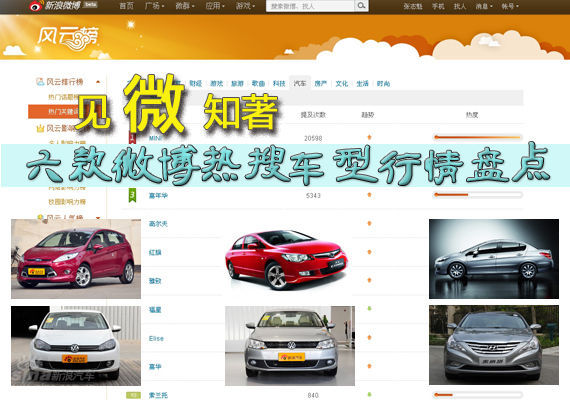Click the trend arrow in 嘉年华 row
The image size is (570, 400).
[369, 195]
